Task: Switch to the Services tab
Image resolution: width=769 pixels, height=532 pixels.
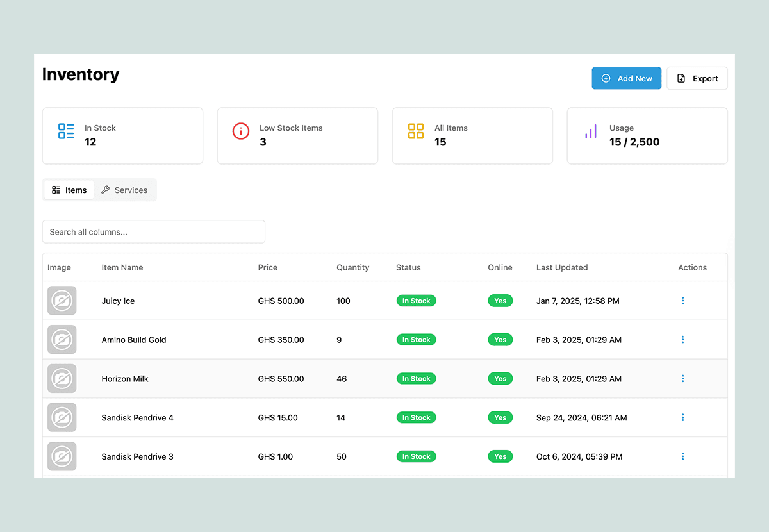Action: click(124, 190)
